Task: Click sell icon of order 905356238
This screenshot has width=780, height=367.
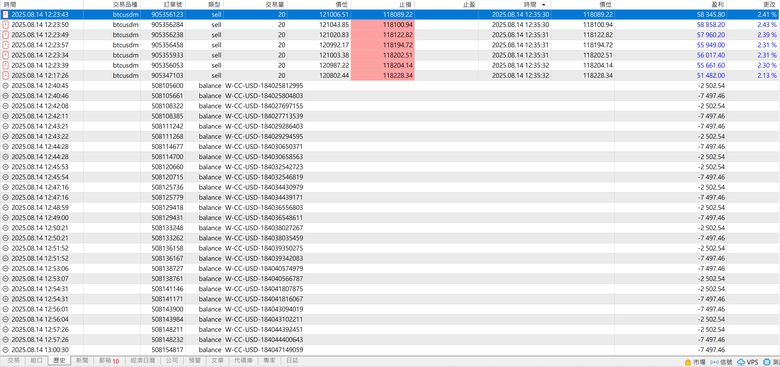Action: tap(5, 35)
